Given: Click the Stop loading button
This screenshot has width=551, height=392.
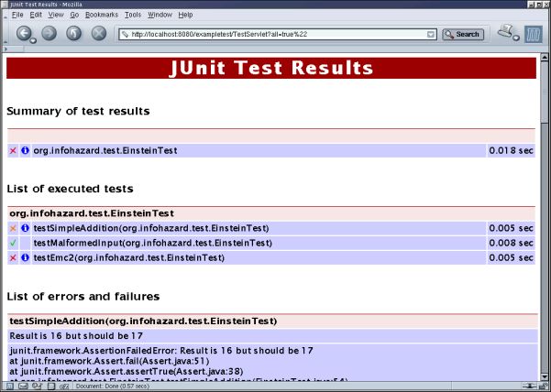Looking at the screenshot, I should pyautogui.click(x=99, y=33).
